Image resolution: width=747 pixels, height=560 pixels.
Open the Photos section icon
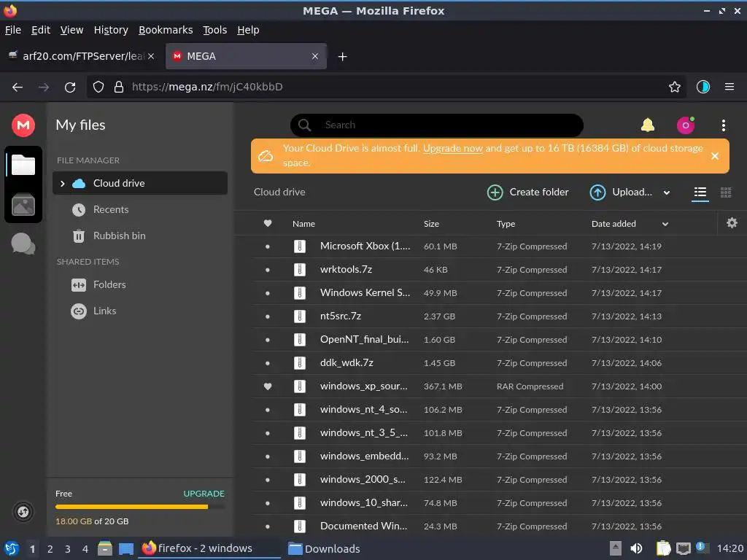coord(23,205)
